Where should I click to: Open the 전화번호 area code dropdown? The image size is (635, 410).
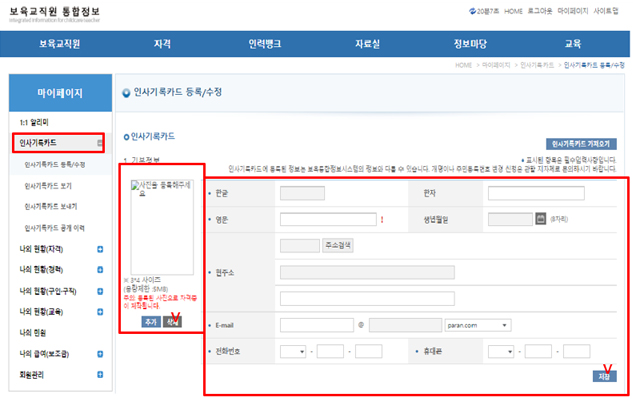coord(293,351)
